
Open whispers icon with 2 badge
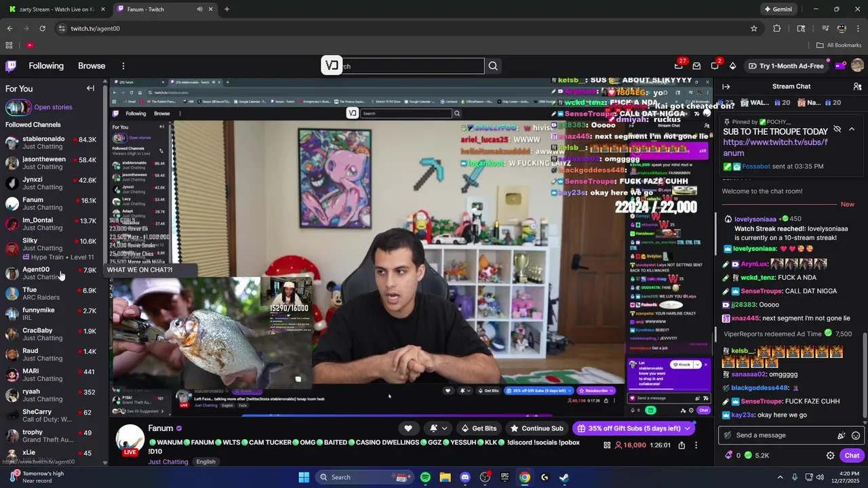(715, 66)
